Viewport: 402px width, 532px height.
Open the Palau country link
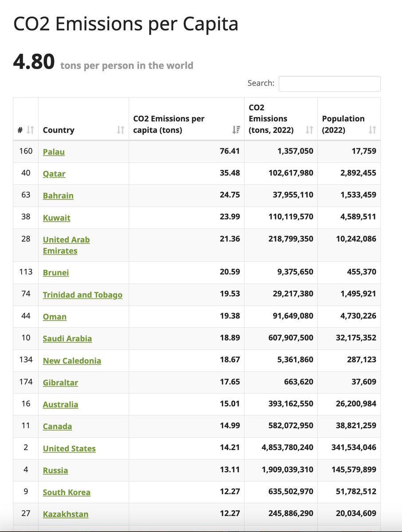[x=54, y=152]
